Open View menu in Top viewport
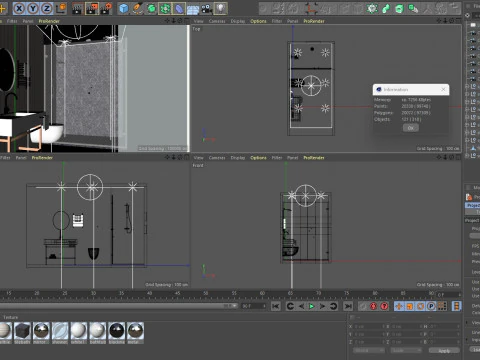This screenshot has width=480, height=360. click(198, 21)
